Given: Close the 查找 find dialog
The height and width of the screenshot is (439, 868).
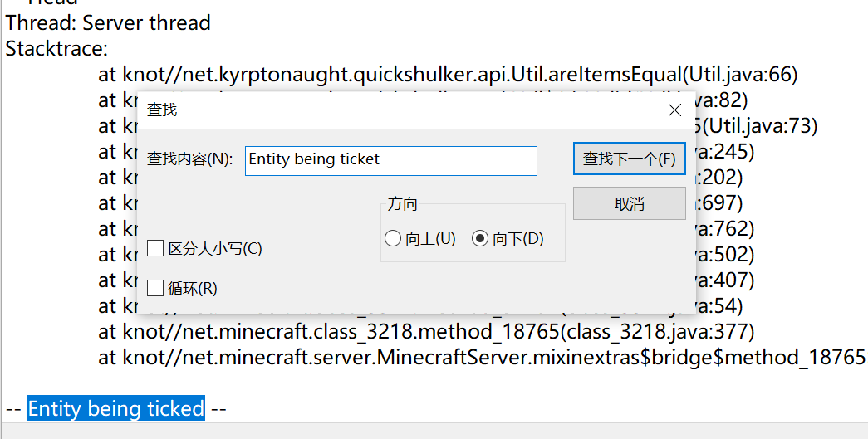Looking at the screenshot, I should coord(674,110).
